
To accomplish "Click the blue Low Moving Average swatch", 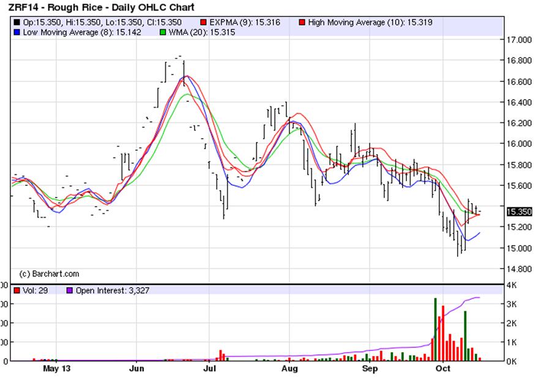I will click(15, 32).
